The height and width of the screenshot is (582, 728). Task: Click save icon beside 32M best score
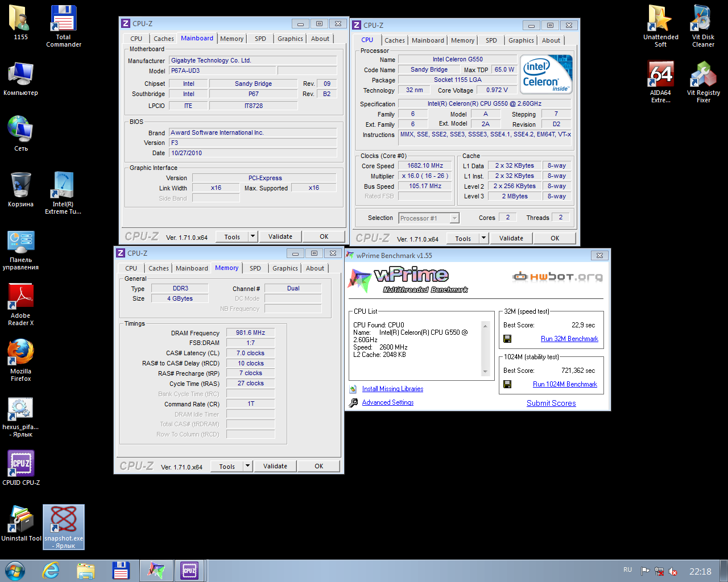[507, 339]
